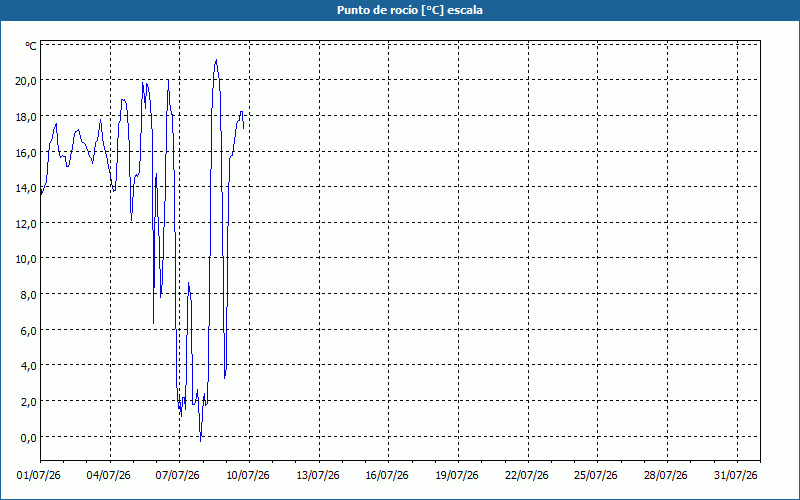
Task: Click the 20,0 y-axis value
Action: coord(26,81)
